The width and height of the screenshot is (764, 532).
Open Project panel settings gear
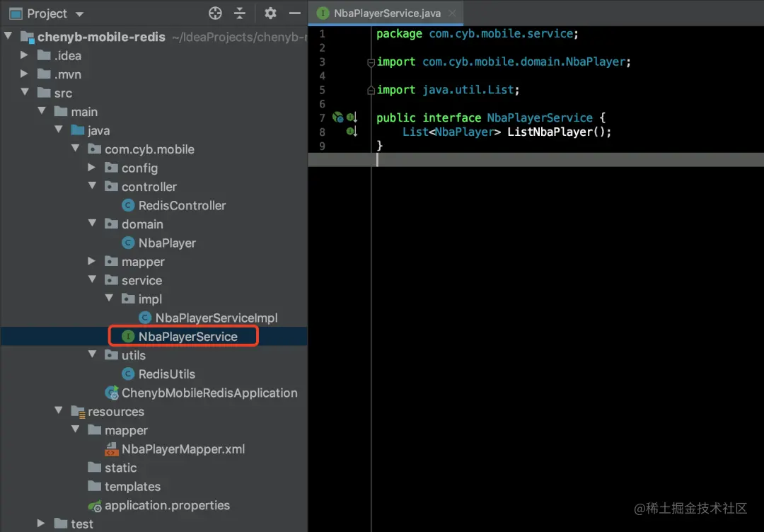(x=270, y=13)
